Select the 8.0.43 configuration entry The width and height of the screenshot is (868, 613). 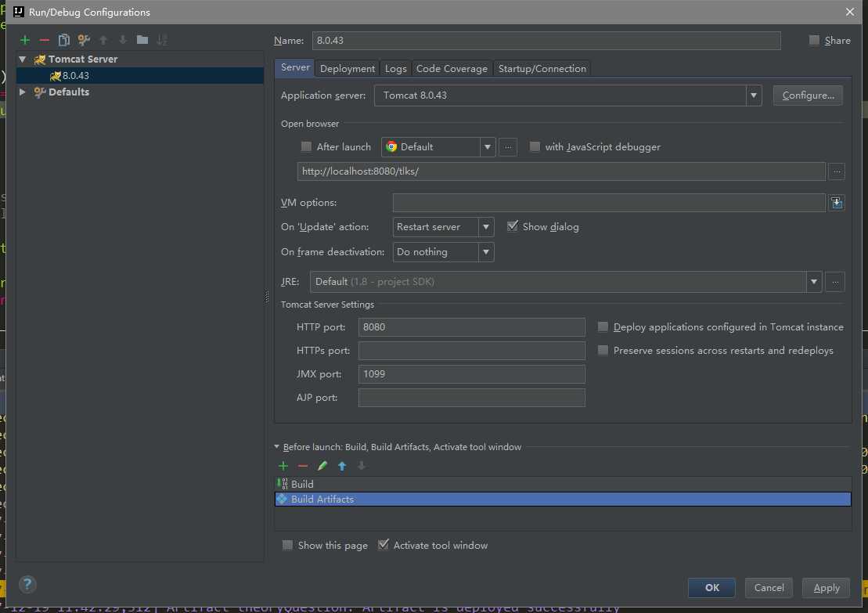coord(139,75)
